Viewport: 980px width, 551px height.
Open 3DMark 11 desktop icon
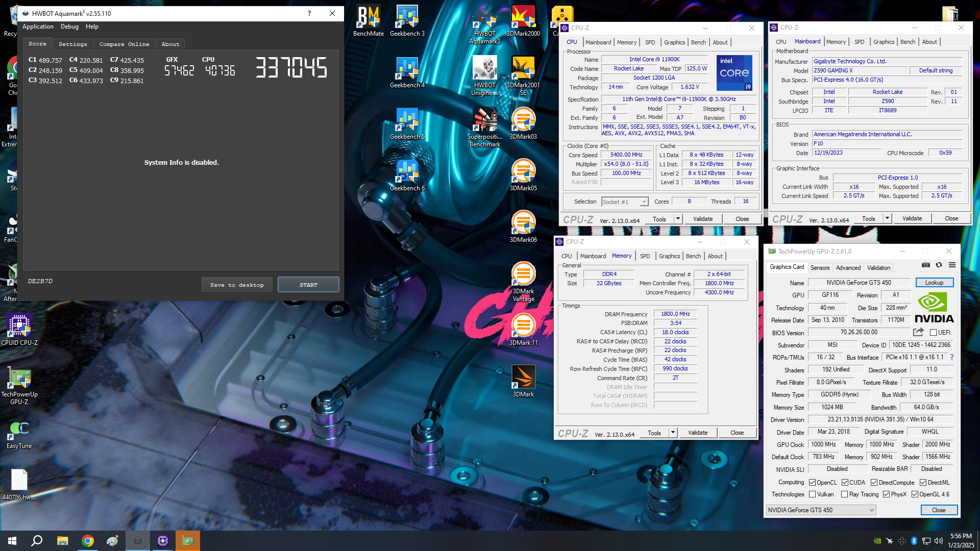click(x=523, y=330)
